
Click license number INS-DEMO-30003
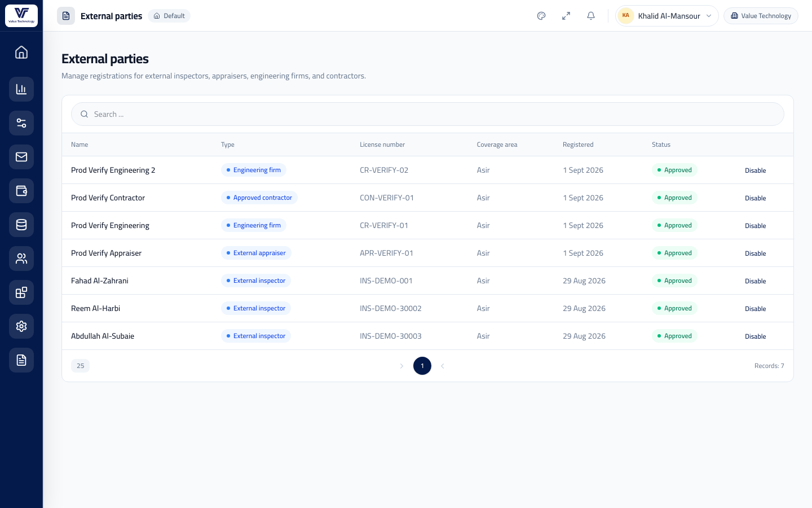(391, 336)
